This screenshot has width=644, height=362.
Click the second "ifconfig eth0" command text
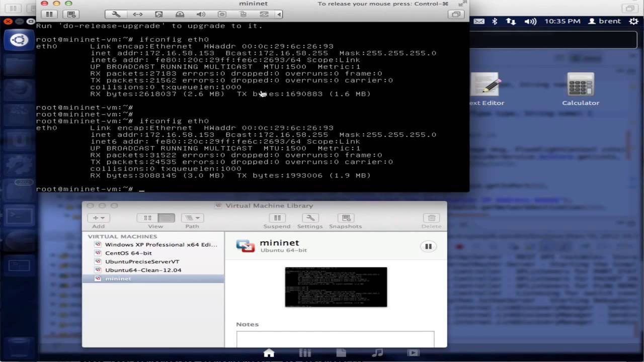[174, 121]
